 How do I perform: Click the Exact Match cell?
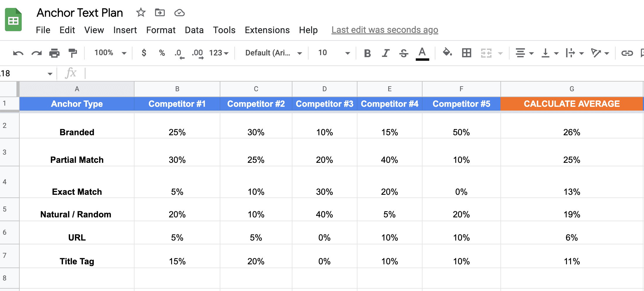pos(77,182)
